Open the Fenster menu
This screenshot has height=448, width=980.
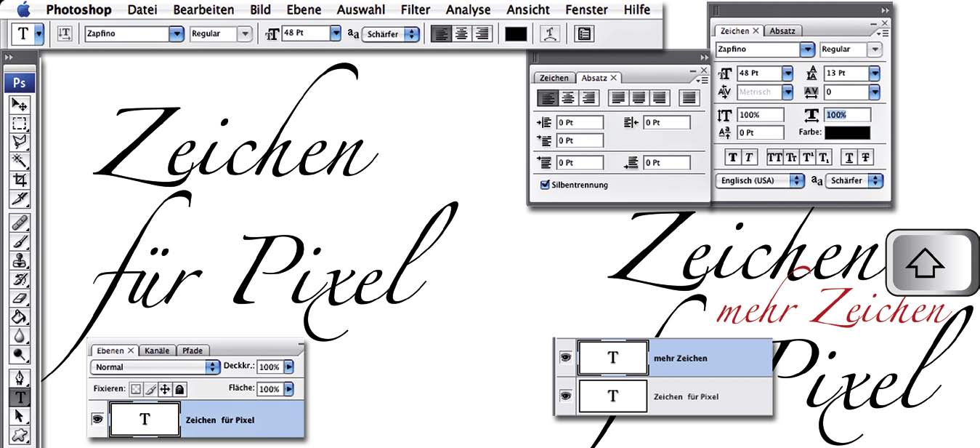point(586,9)
